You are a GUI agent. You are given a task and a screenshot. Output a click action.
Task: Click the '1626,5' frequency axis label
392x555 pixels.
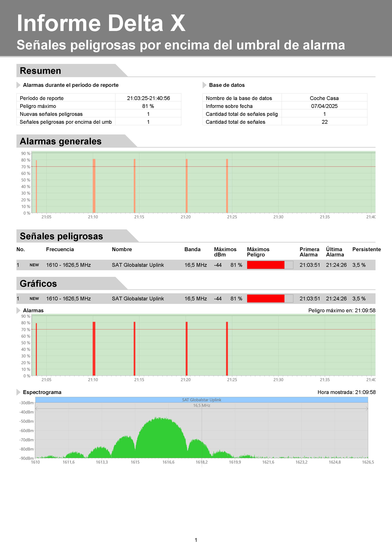click(368, 462)
